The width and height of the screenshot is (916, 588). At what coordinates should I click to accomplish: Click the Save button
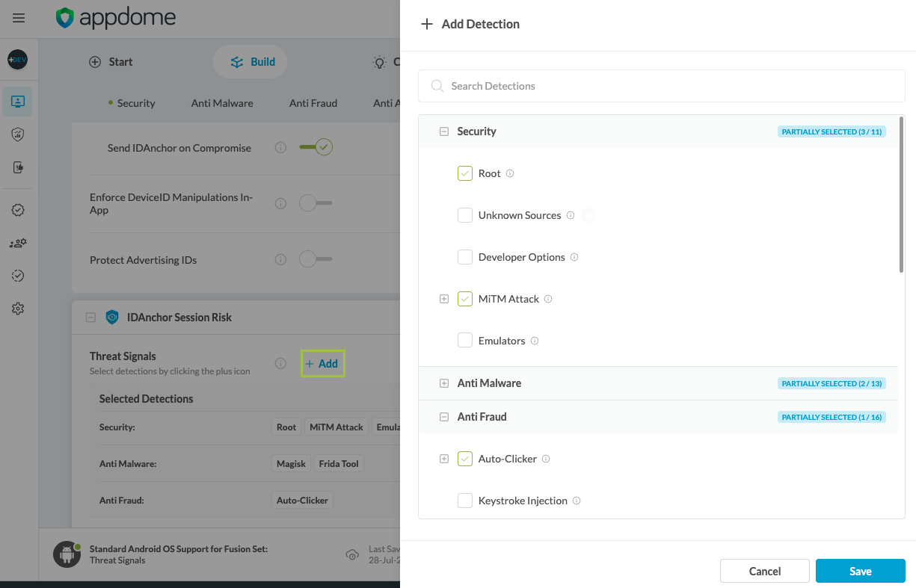(x=860, y=571)
